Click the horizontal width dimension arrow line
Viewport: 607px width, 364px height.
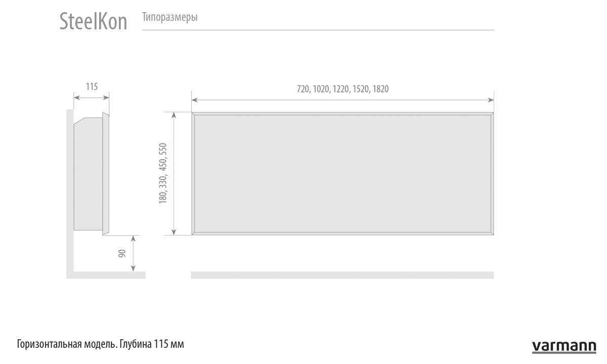click(342, 99)
